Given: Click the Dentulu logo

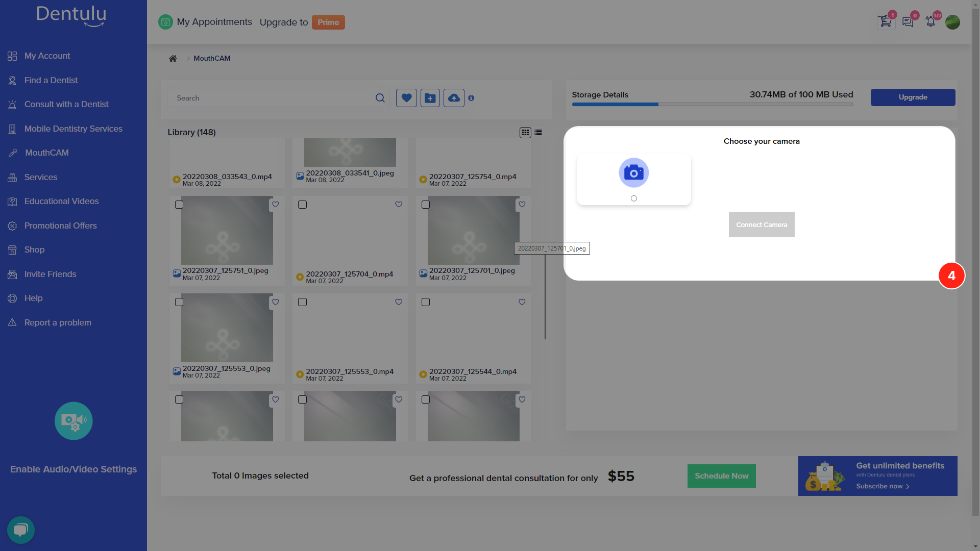Looking at the screenshot, I should click(71, 16).
